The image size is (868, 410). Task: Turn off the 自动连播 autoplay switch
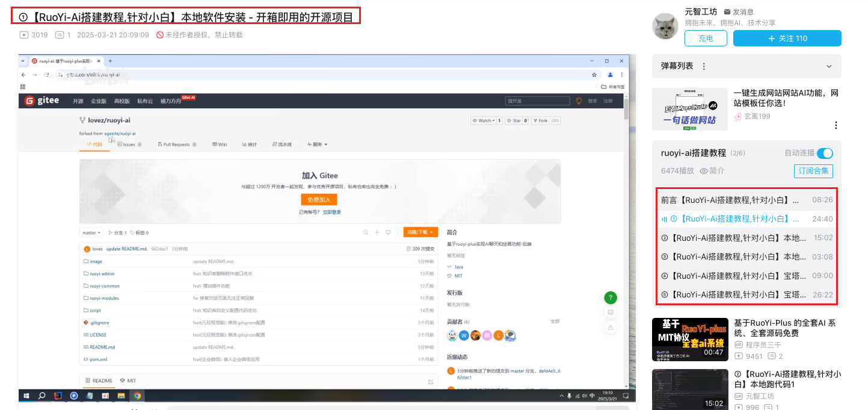pos(824,154)
